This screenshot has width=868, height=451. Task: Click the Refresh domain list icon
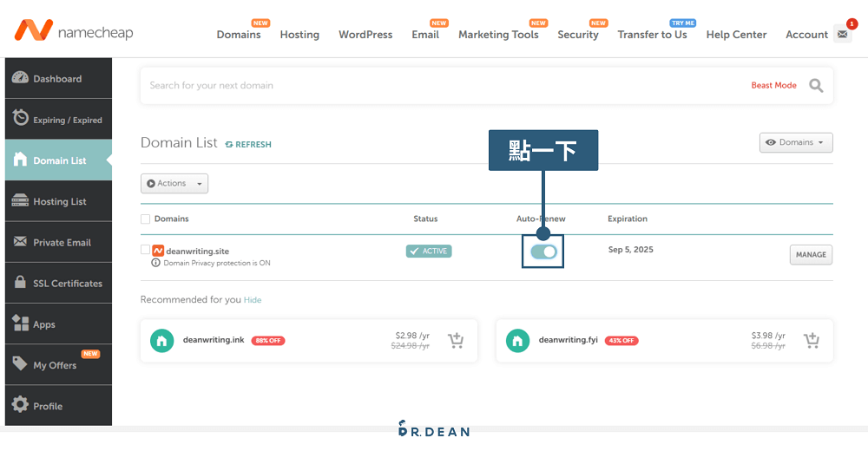(x=229, y=144)
